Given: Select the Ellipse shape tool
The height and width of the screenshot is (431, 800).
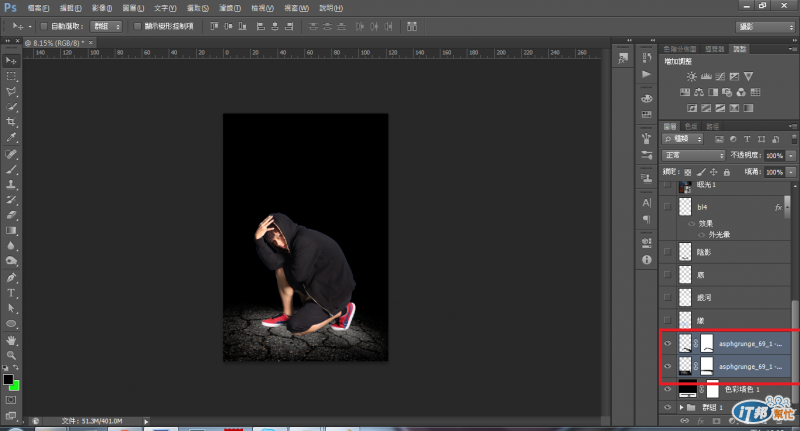Looking at the screenshot, I should [11, 324].
